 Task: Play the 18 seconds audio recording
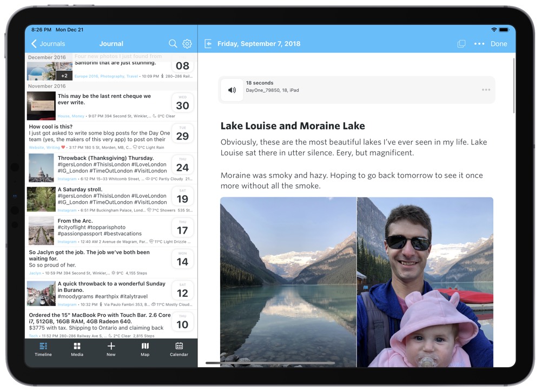[232, 90]
